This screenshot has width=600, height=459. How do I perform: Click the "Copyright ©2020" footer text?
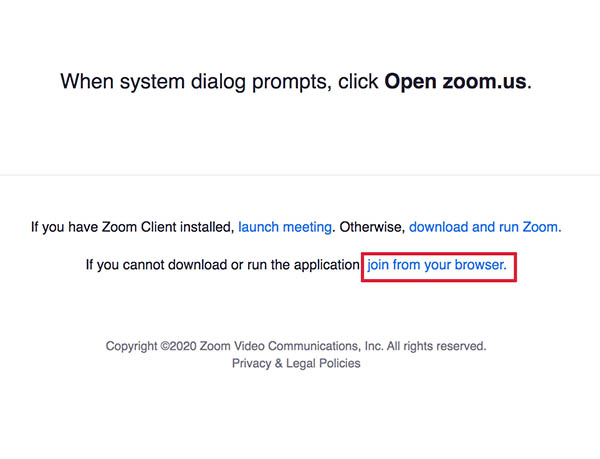[151, 346]
